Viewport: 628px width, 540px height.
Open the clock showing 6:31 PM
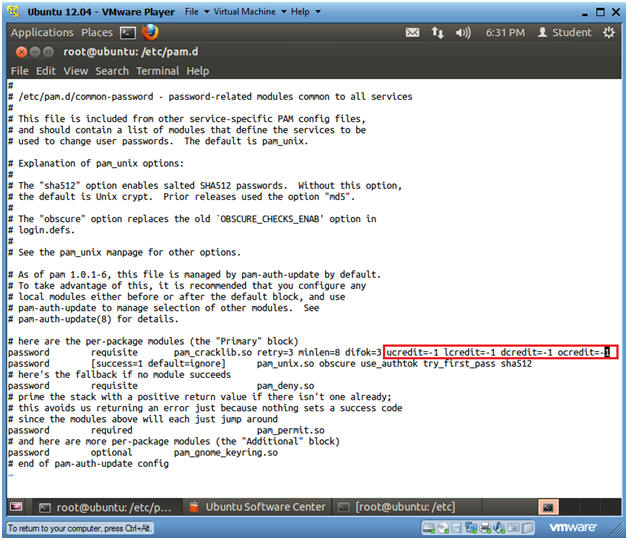coord(505,32)
